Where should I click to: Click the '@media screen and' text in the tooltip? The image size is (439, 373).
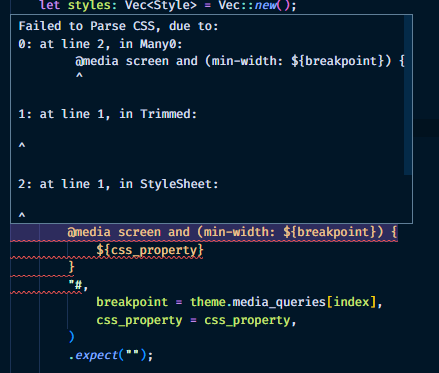(136, 61)
